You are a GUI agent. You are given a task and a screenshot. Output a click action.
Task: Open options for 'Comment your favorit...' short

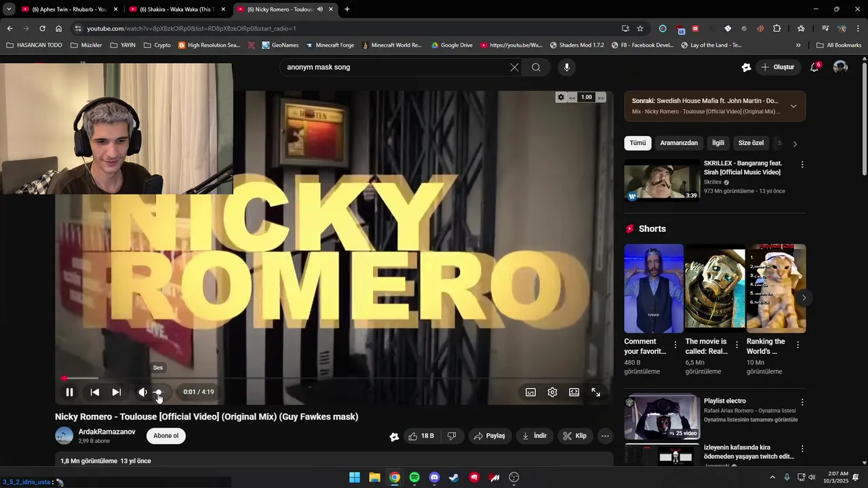pyautogui.click(x=675, y=345)
